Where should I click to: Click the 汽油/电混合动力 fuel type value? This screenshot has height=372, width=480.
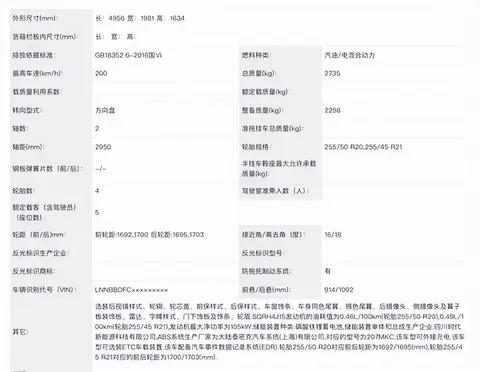click(x=350, y=55)
